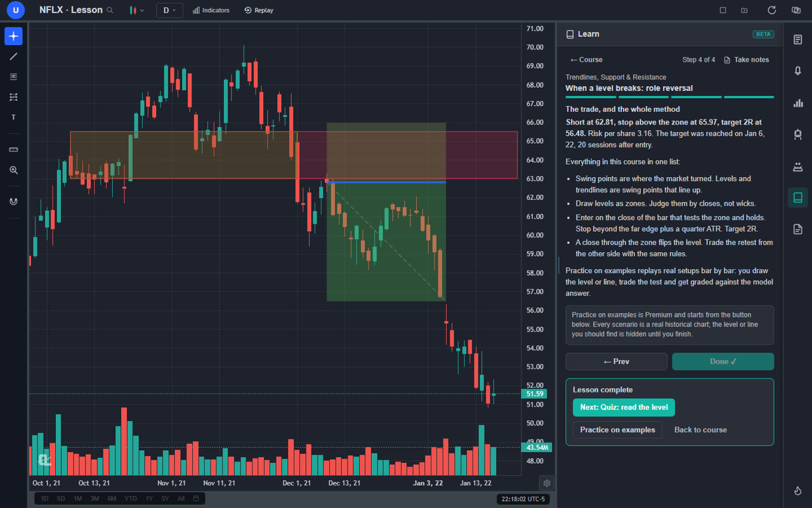The image size is (812, 508).
Task: Click the flame icon at sidebar bottom
Action: (798, 491)
